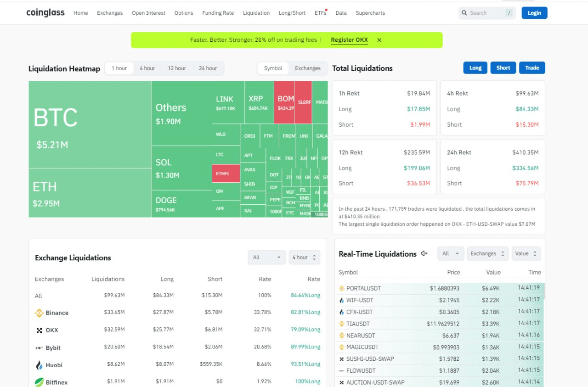
Task: Click the search magnifier icon
Action: (464, 13)
